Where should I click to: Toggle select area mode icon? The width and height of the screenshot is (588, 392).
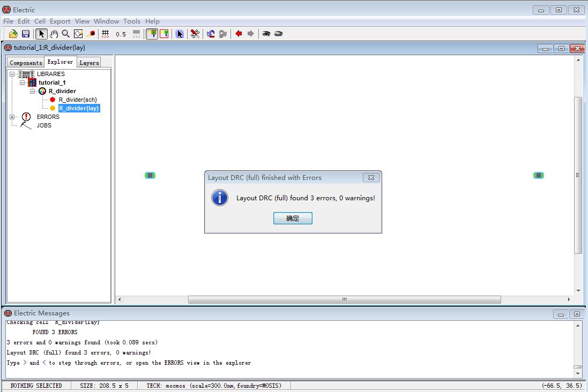(x=164, y=34)
